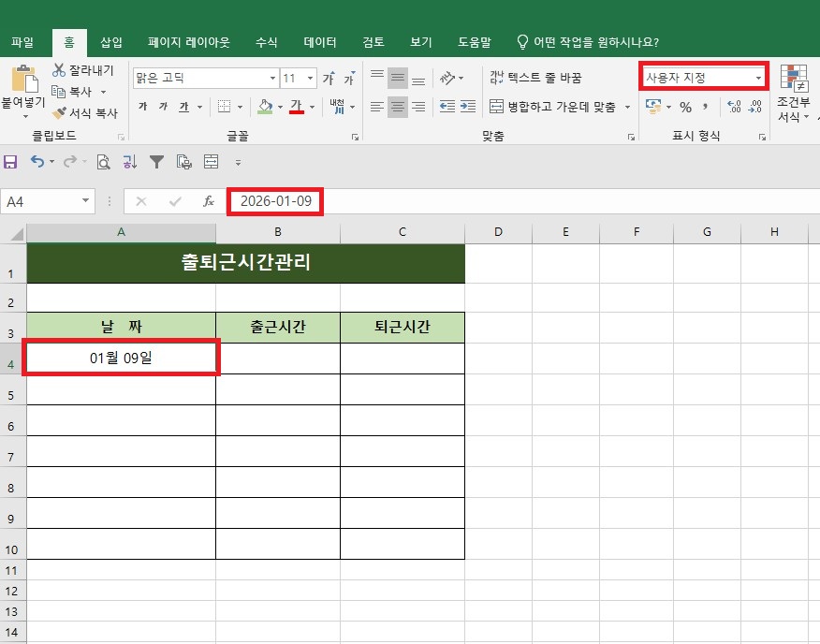Increase decimal places icon
Screen dimensions: 820x644
[x=734, y=107]
